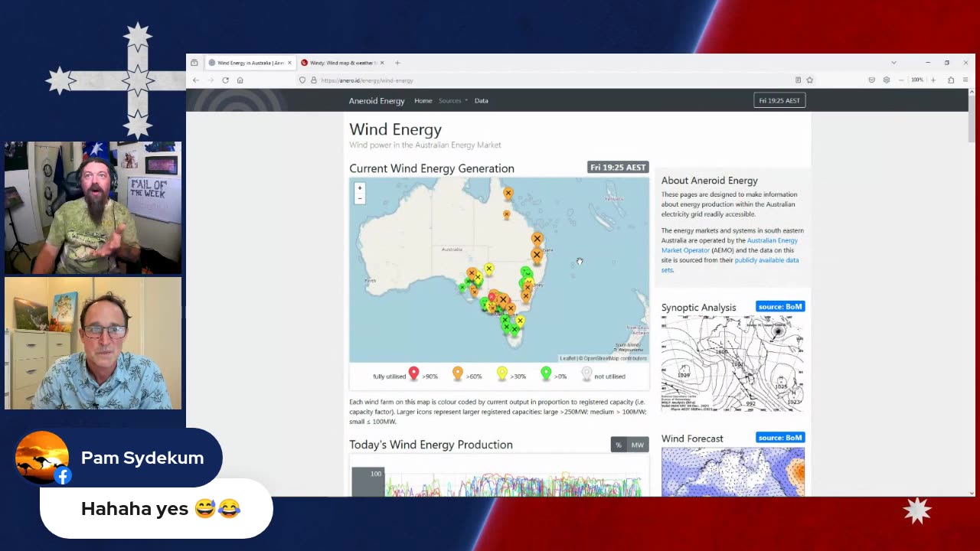980x551 pixels.
Task: Toggle reader view in address bar
Action: 798,80
